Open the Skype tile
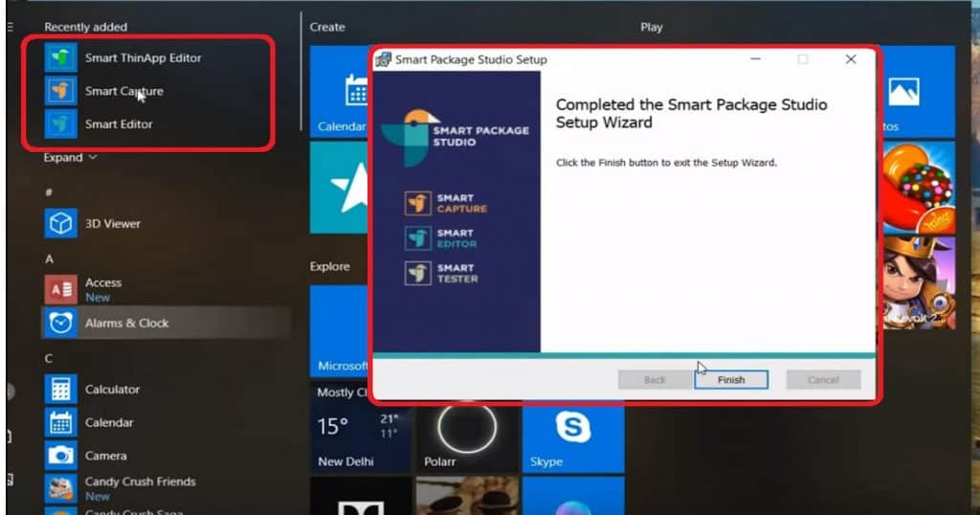 [x=573, y=438]
